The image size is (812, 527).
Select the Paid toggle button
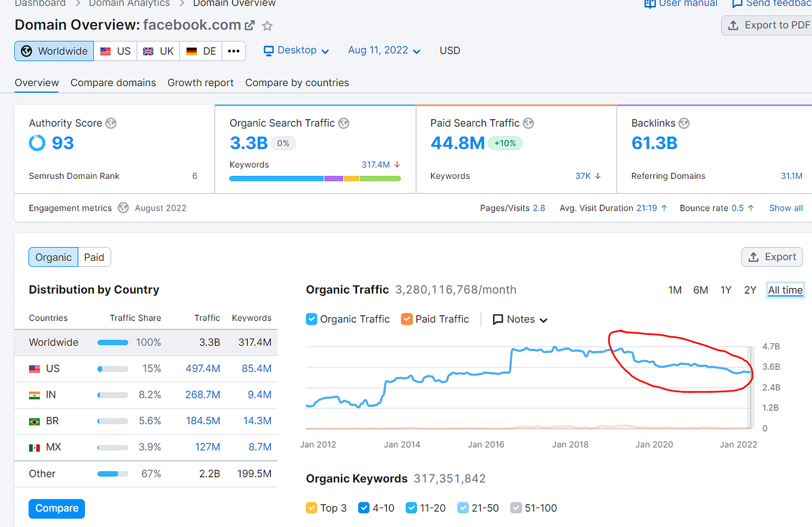coord(94,257)
